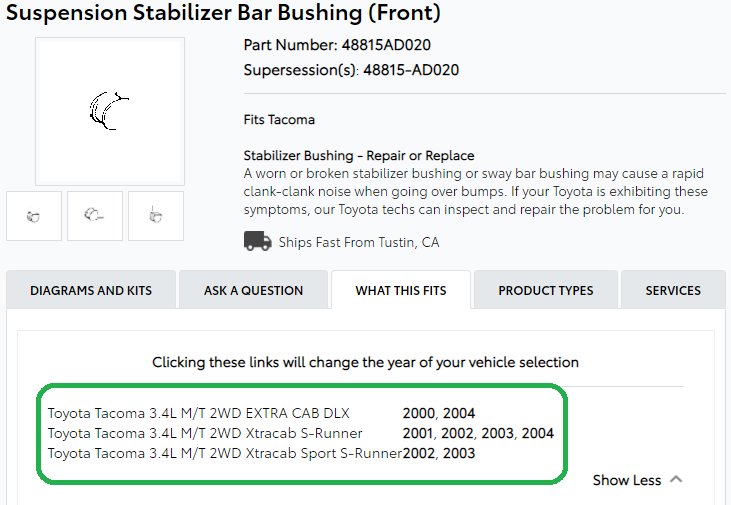Go to the Services tab
The height and width of the screenshot is (505, 731).
point(673,291)
